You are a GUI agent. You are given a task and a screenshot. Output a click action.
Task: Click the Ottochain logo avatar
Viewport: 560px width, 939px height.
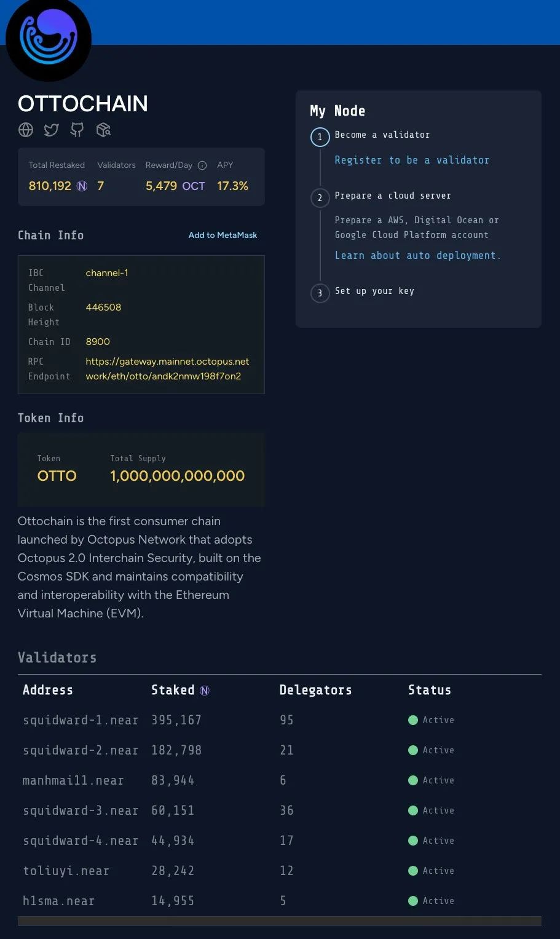click(x=49, y=39)
